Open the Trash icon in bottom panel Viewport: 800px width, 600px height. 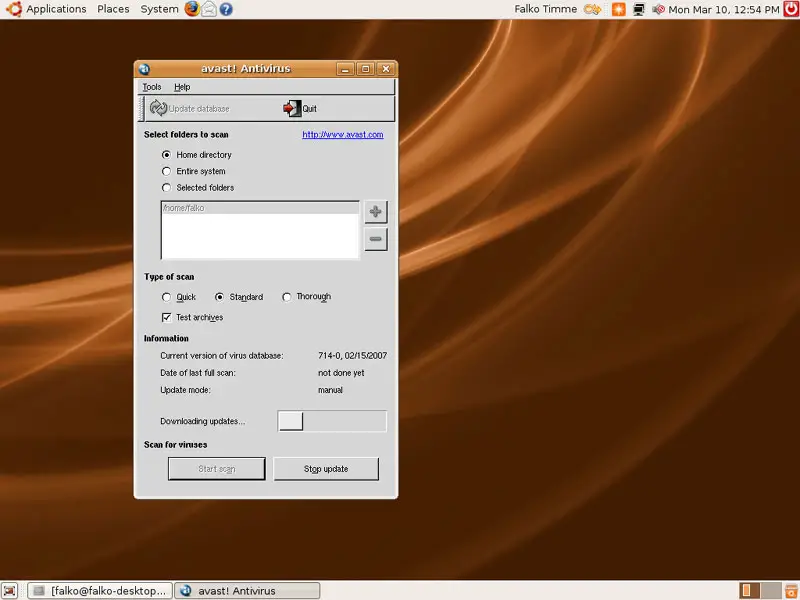point(791,590)
